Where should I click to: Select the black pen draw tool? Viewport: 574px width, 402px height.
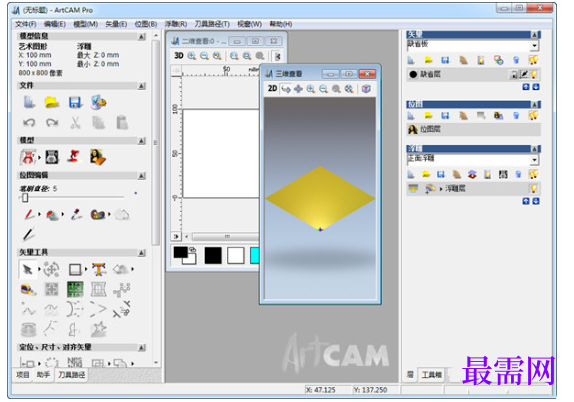point(29,235)
